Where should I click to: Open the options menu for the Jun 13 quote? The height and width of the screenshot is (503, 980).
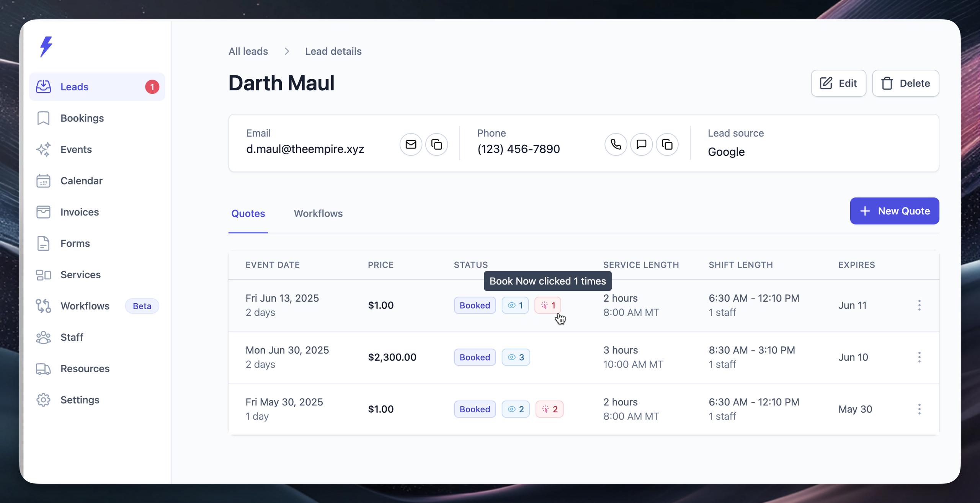[x=919, y=305]
